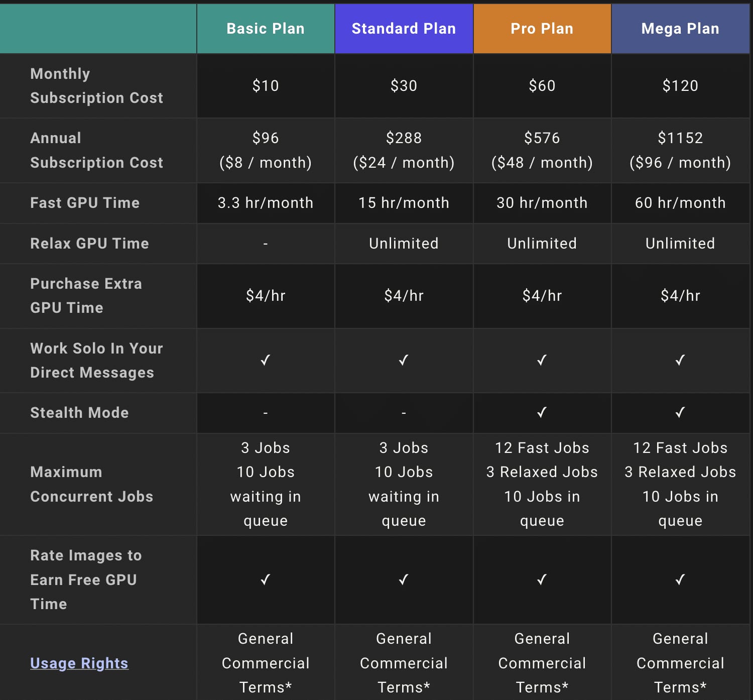Click General Commercial Terms under Pro Plan
Screen dimensions: 753x700
542,663
